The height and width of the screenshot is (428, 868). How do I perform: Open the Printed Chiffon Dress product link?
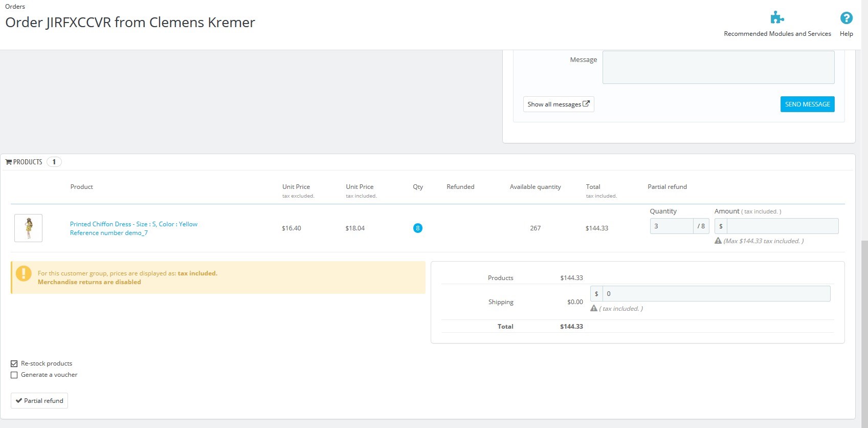click(133, 224)
